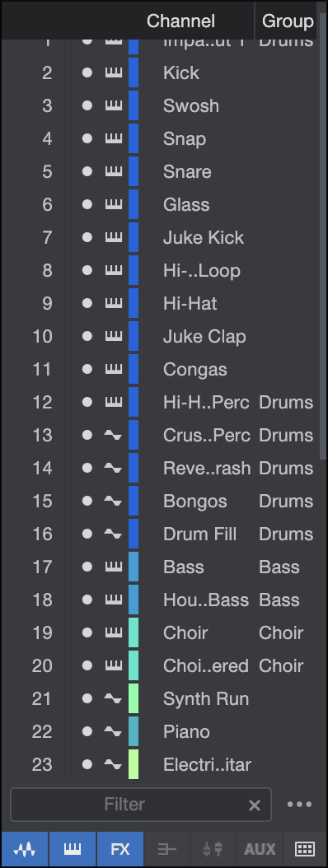Toggle audio tracks filter in bottom bar
328x868 pixels.
tap(25, 849)
